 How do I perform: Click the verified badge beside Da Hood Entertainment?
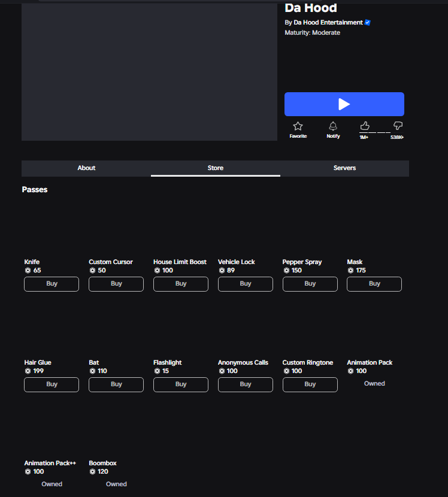[x=368, y=23]
